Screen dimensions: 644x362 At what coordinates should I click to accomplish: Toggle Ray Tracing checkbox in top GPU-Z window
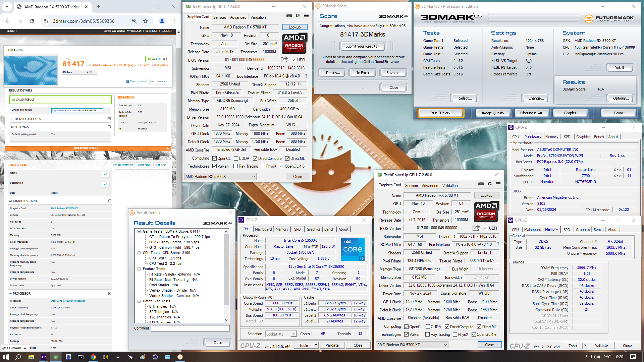(235, 166)
